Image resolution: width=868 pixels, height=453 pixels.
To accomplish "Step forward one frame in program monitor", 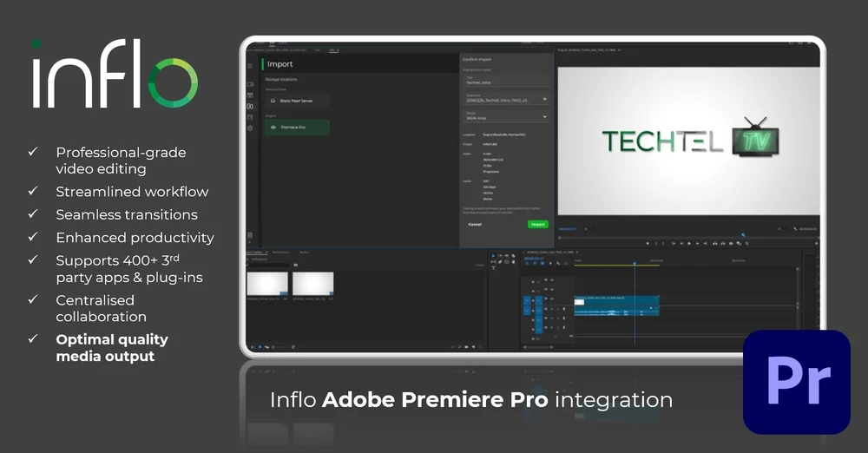I will 698,243.
